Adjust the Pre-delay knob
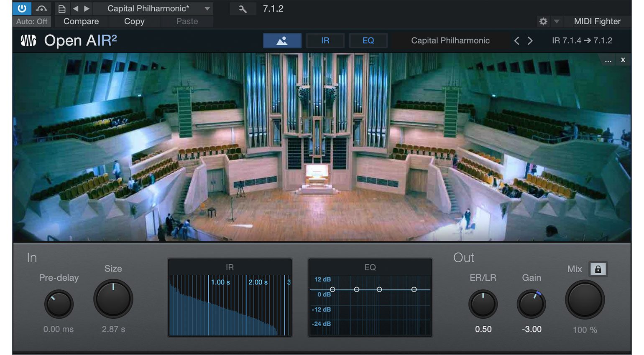 (59, 304)
